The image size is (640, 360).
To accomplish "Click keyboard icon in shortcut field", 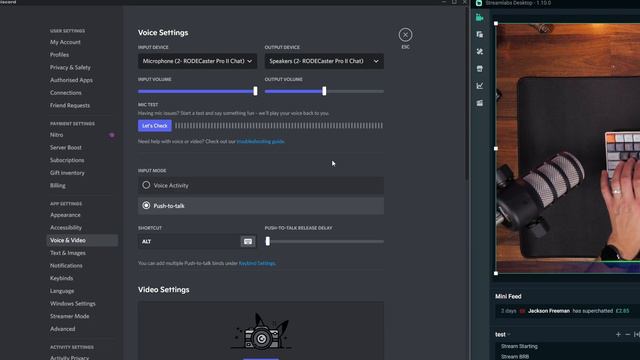I will (x=248, y=242).
